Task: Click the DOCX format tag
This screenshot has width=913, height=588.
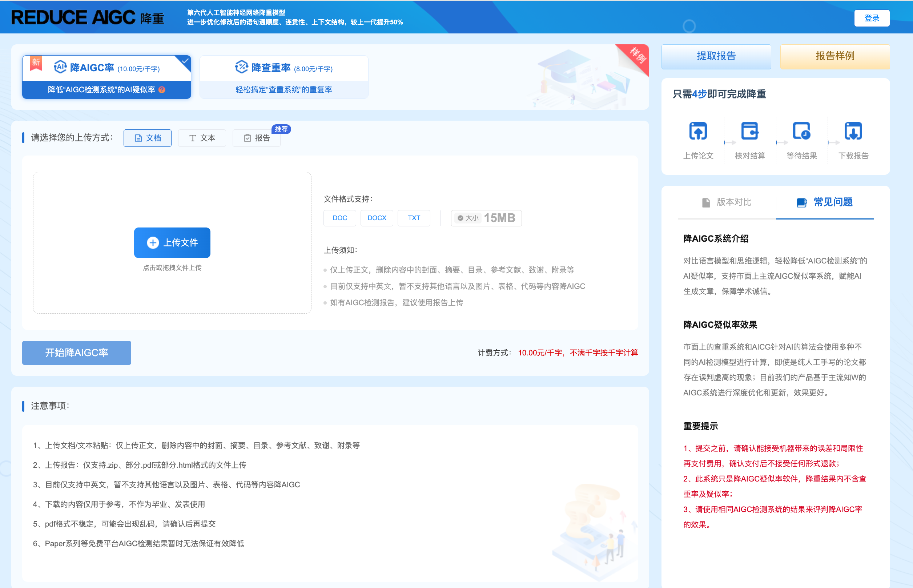Action: 377,218
